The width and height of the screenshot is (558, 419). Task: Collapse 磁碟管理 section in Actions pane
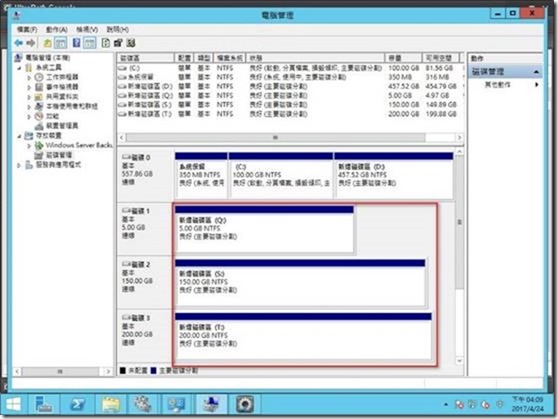(536, 72)
